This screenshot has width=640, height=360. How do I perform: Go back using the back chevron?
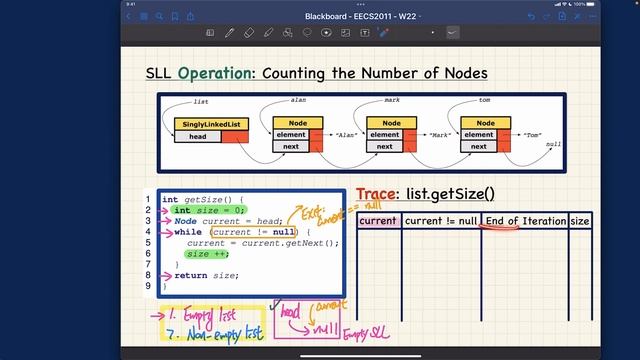(129, 16)
